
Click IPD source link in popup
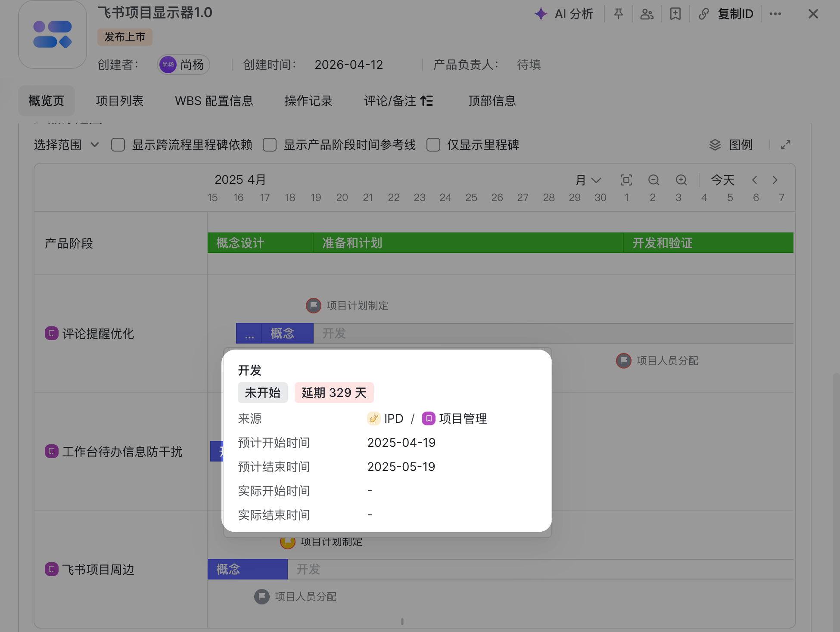[x=386, y=418]
